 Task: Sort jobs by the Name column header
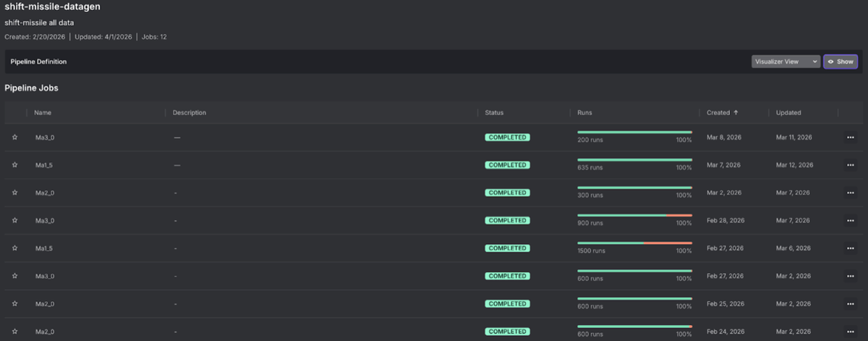(x=43, y=113)
